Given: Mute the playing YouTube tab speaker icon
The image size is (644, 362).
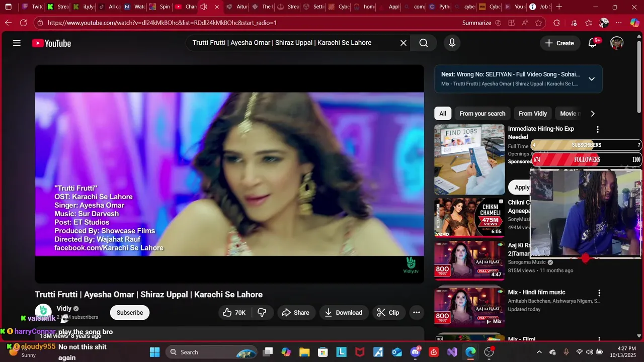Looking at the screenshot, I should point(204,7).
